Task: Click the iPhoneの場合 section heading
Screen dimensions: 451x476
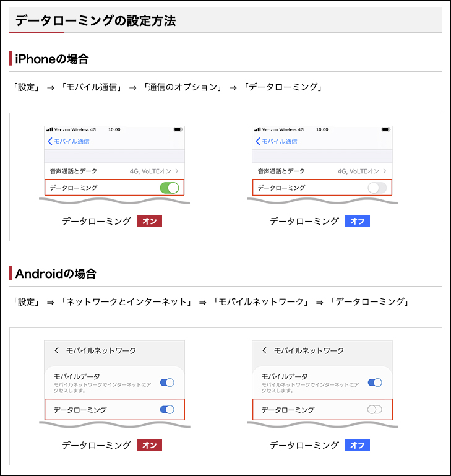Action: (x=52, y=59)
